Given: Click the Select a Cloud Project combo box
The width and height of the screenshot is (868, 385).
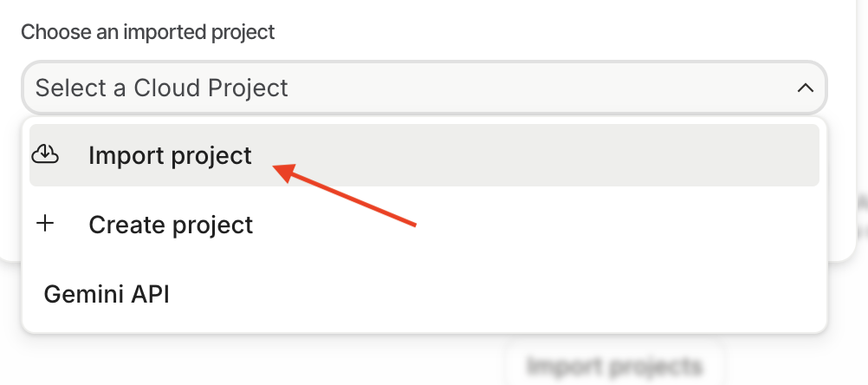Looking at the screenshot, I should tap(424, 88).
